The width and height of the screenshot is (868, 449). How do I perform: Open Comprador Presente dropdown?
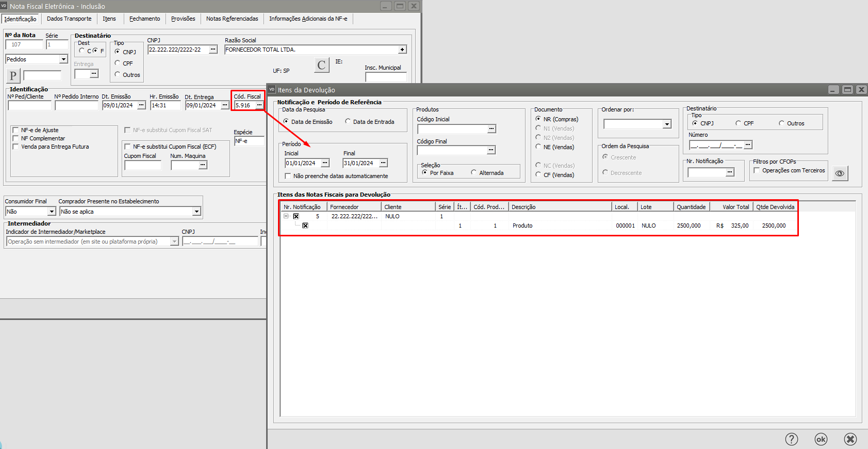[196, 212]
